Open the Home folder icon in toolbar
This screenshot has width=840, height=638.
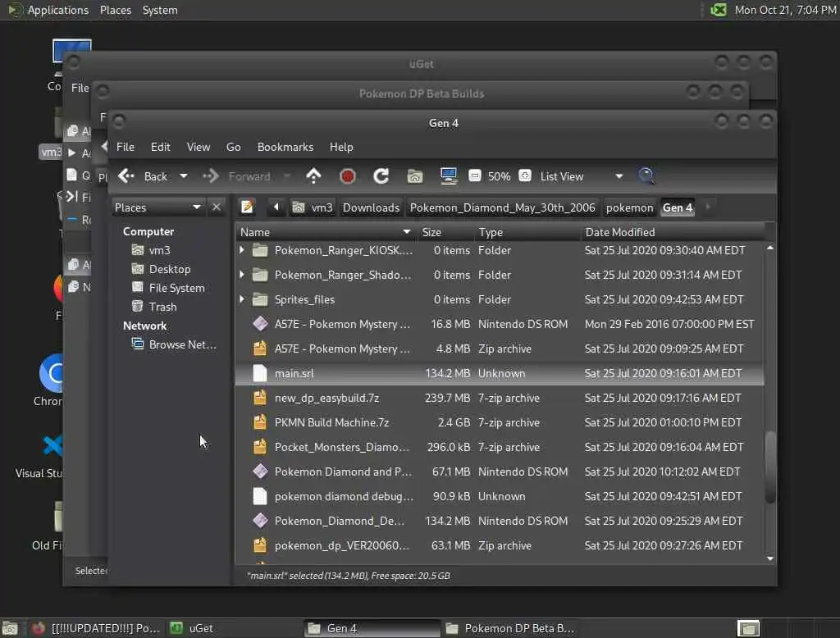(414, 176)
